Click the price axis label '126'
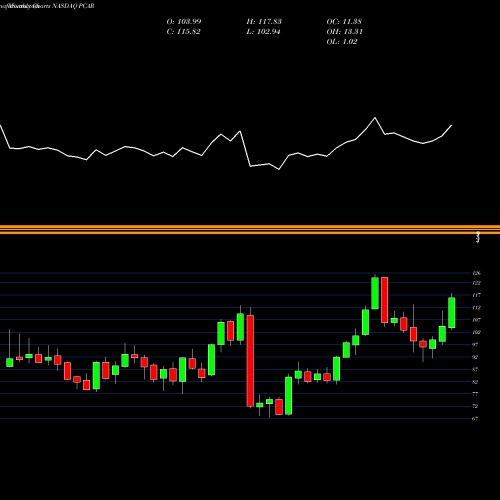Screen dimensions: 500x500 476,273
